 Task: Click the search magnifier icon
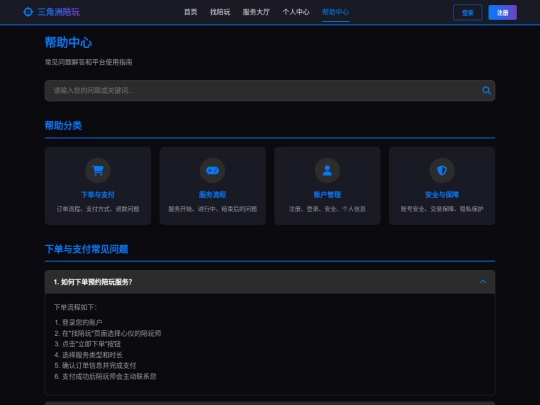coord(486,91)
